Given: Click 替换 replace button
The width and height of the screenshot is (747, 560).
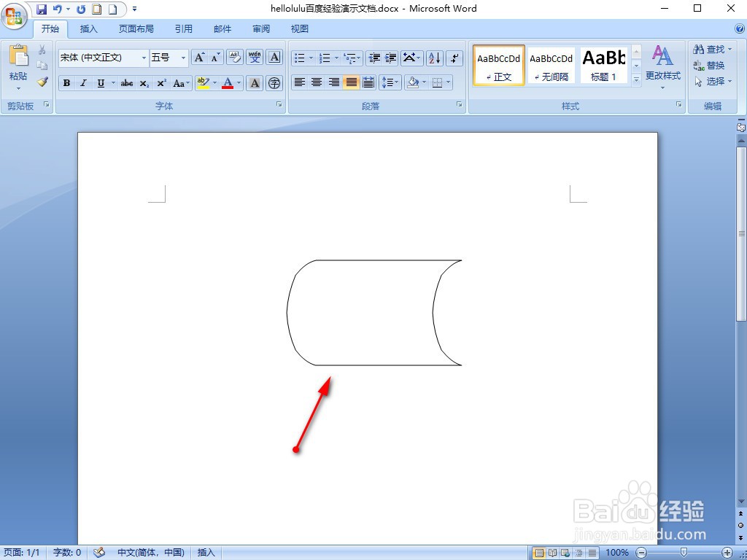Looking at the screenshot, I should pos(709,66).
